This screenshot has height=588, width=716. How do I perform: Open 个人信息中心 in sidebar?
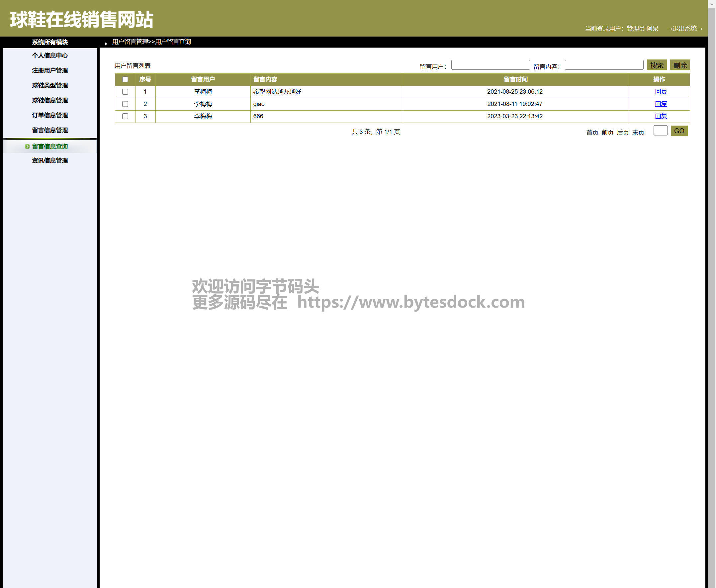click(50, 55)
